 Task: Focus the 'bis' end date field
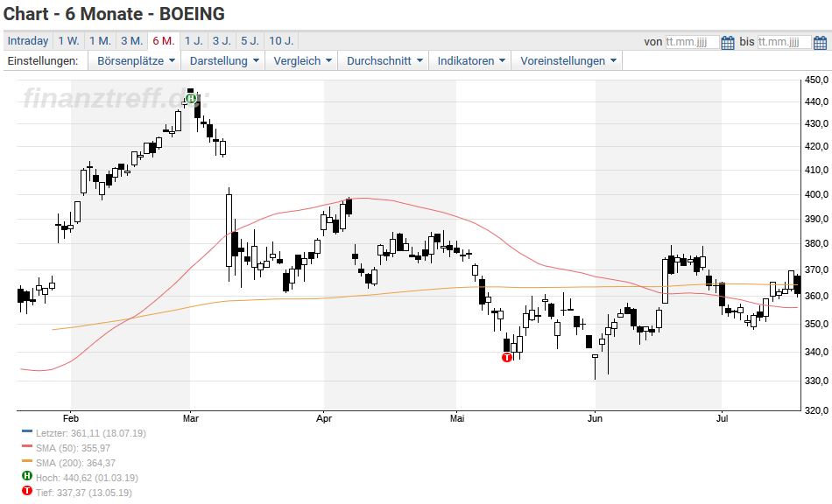[784, 42]
